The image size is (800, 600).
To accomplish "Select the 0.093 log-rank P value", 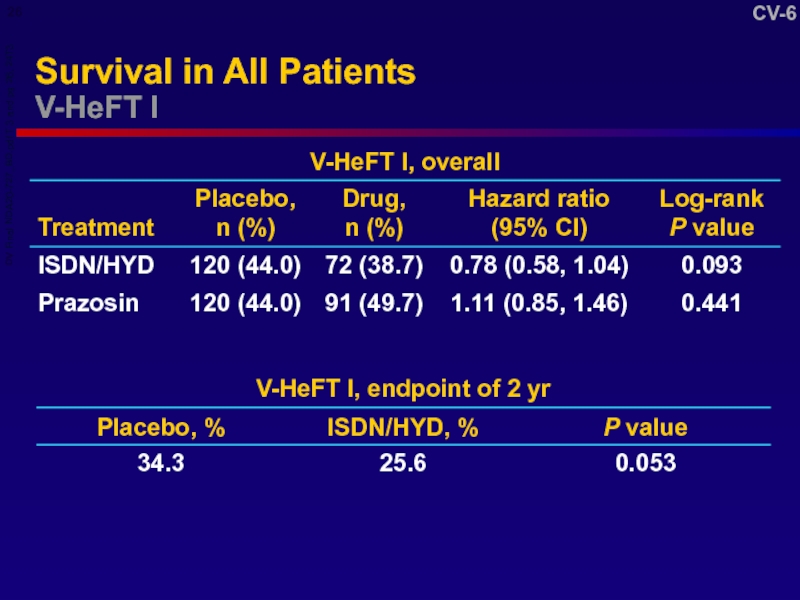I will tap(711, 265).
